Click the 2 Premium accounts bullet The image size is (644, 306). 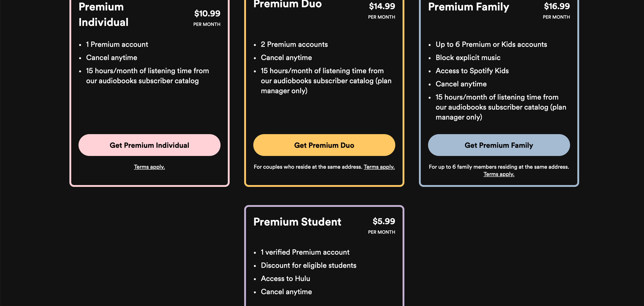294,45
